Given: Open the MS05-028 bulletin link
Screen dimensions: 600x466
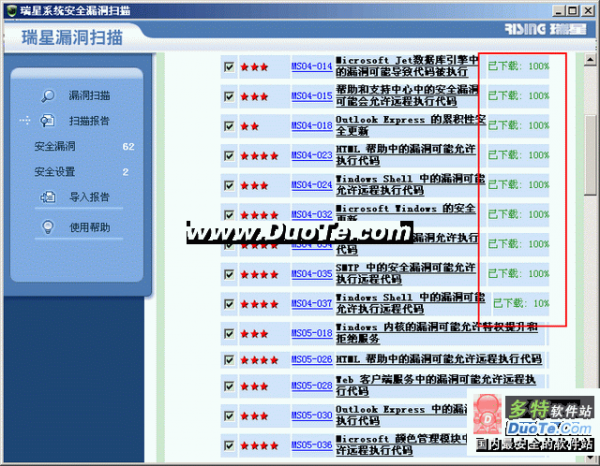Looking at the screenshot, I should 312,386.
